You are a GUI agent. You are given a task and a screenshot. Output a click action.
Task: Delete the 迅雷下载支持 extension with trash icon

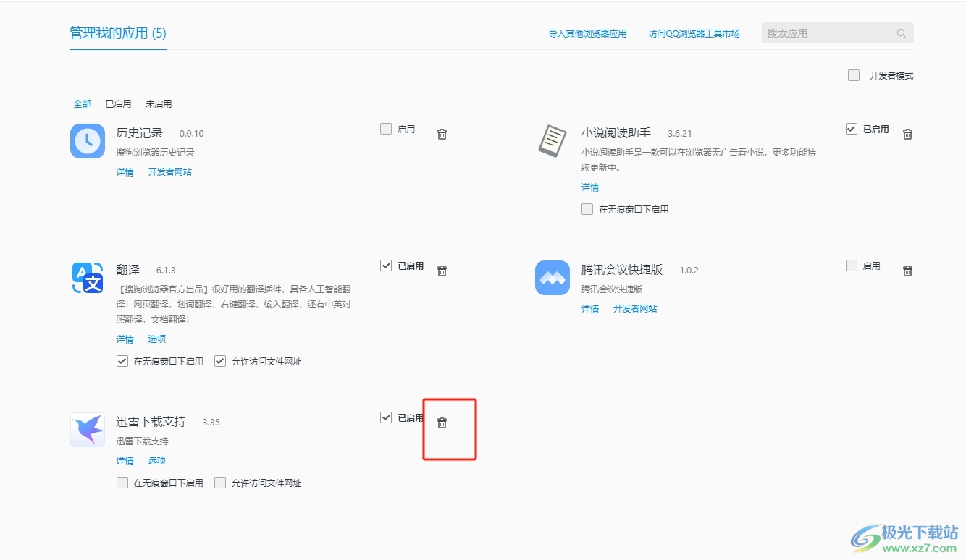[442, 423]
